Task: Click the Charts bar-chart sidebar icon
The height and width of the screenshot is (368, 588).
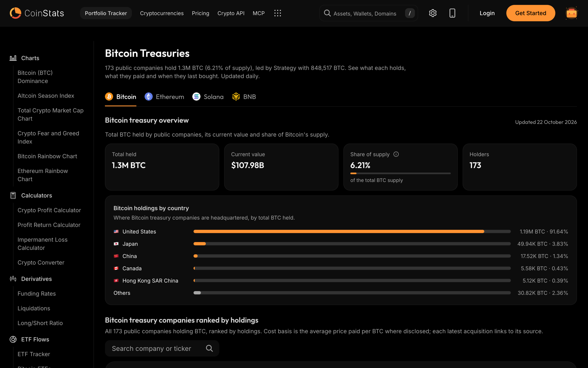Action: pyautogui.click(x=13, y=58)
